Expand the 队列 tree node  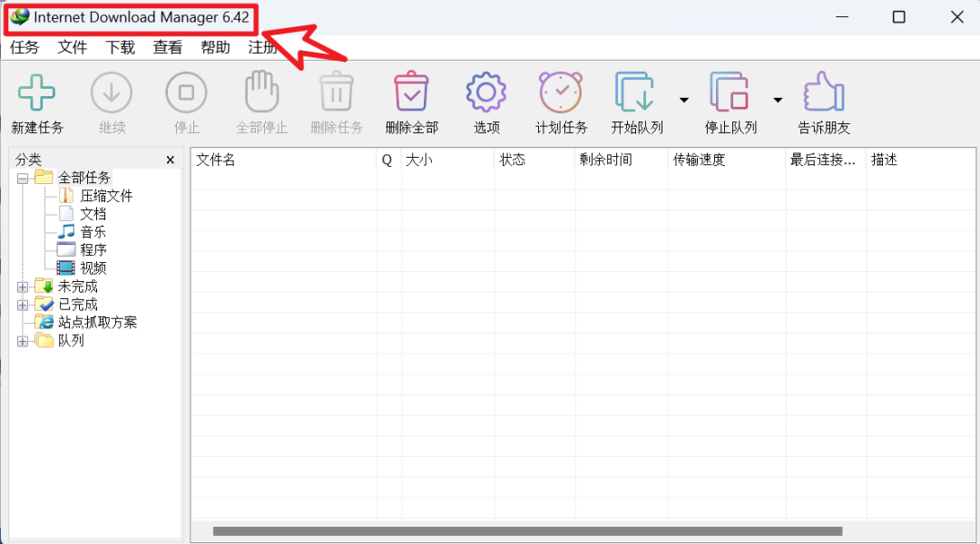(23, 342)
